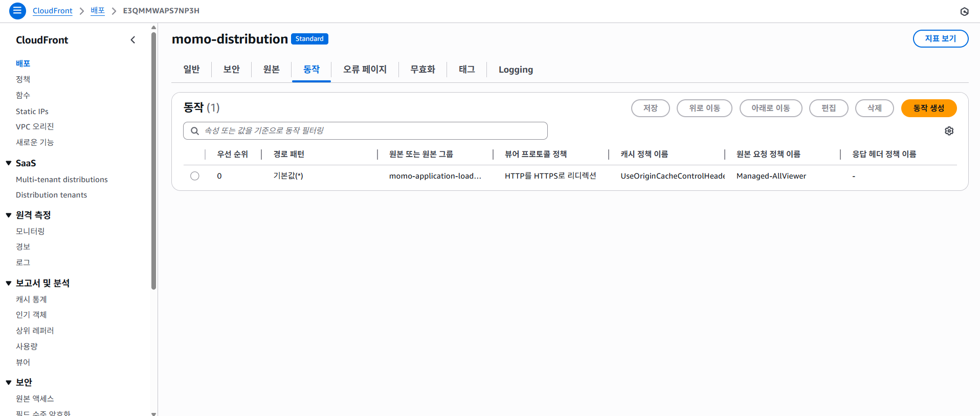Click the HTTP를 HTTPS로 리디렉션 cell

(550, 176)
